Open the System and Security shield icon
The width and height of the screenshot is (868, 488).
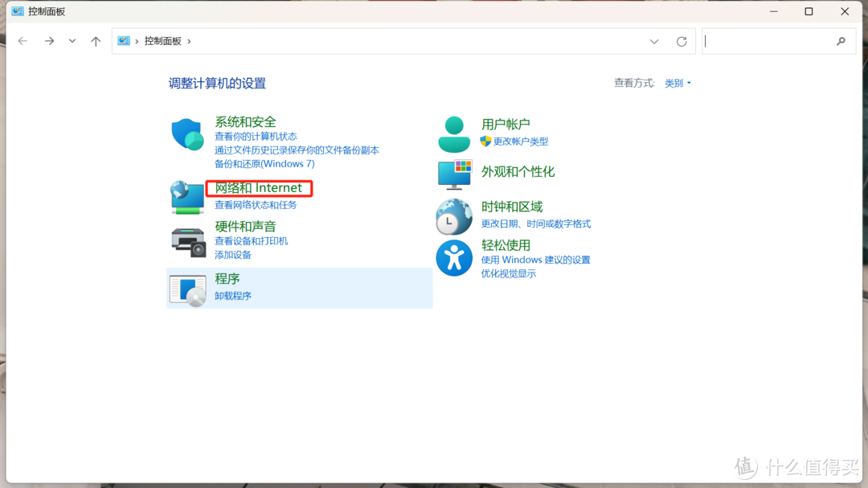tap(187, 134)
